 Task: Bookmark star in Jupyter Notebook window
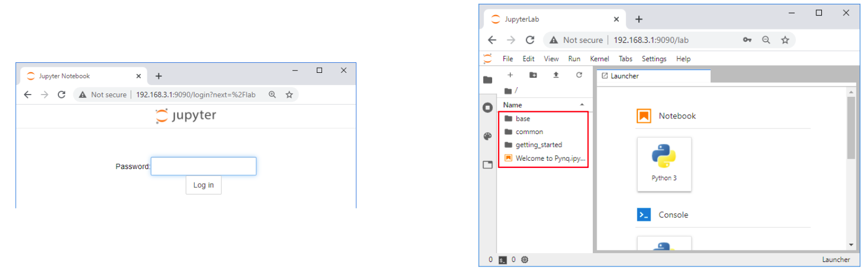[x=289, y=95]
